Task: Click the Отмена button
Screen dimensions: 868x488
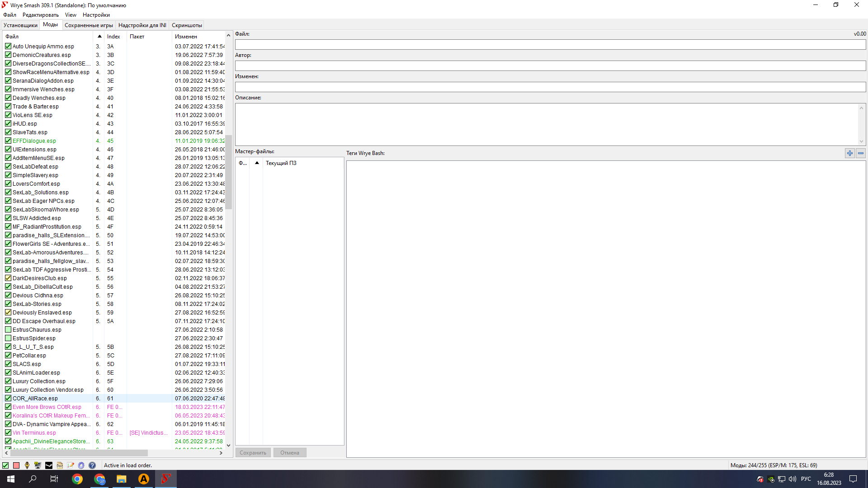Action: [x=289, y=453]
